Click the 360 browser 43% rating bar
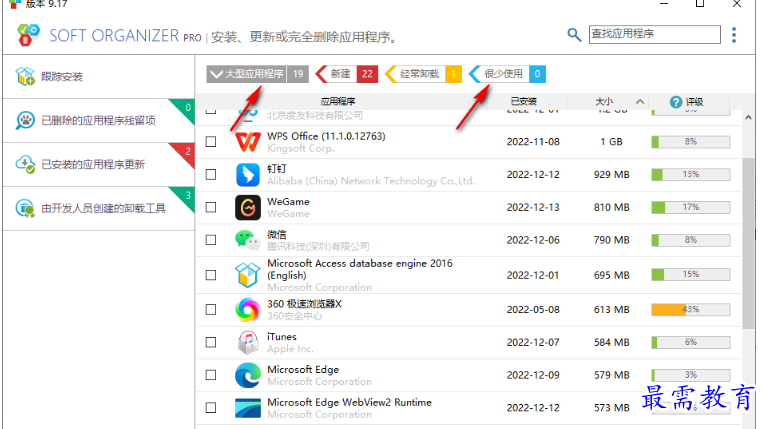The height and width of the screenshot is (429, 763). tap(691, 309)
